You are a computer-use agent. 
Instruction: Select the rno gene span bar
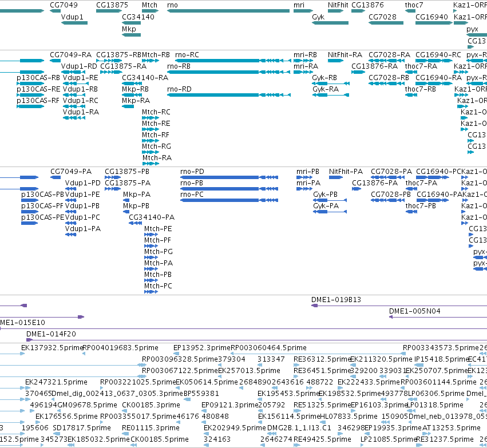click(228, 11)
